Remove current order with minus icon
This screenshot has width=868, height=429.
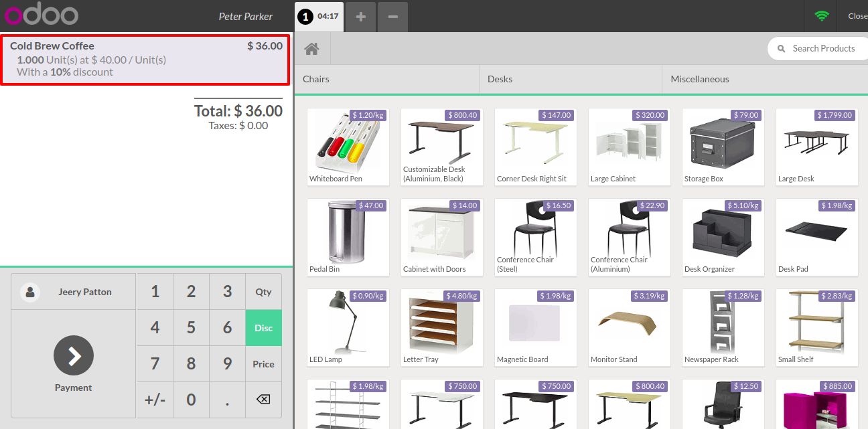click(392, 16)
